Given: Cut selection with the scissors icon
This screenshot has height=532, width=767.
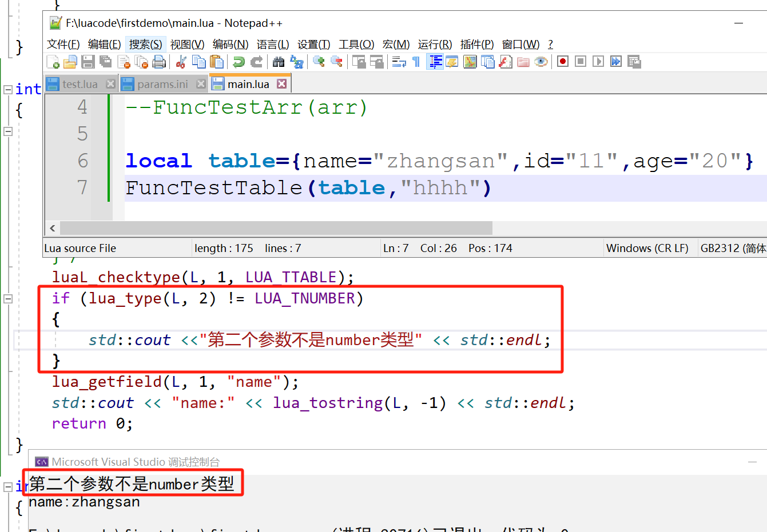Looking at the screenshot, I should (x=181, y=62).
